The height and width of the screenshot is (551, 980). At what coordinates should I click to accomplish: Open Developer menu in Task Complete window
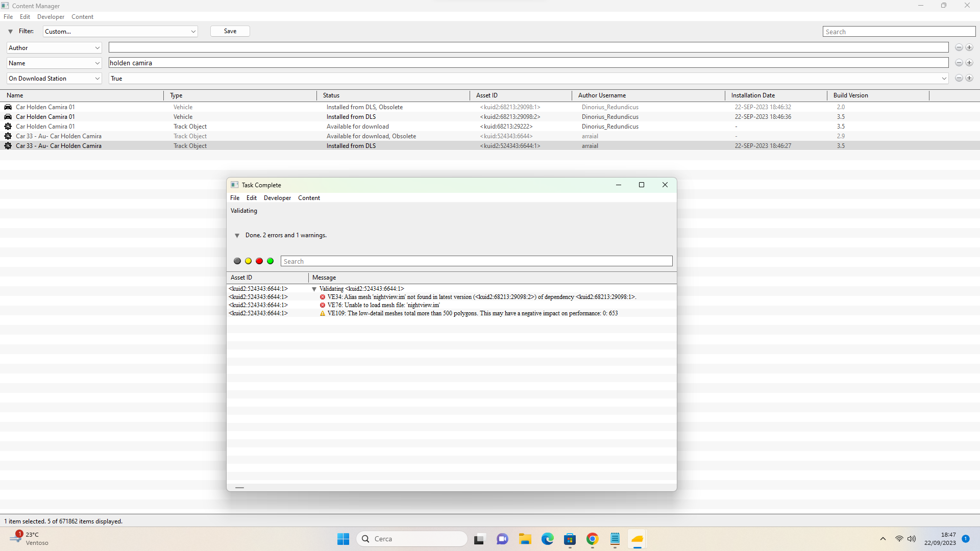[277, 198]
